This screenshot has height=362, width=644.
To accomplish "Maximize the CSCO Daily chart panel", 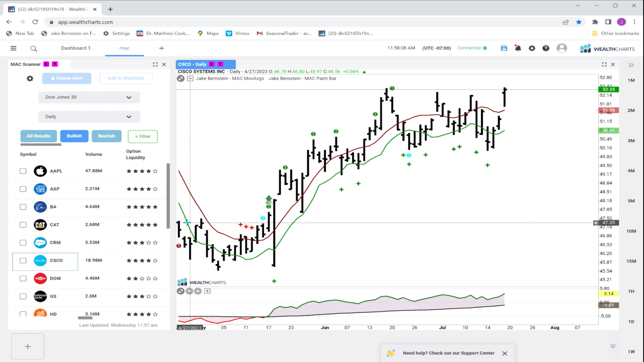I will tap(604, 64).
